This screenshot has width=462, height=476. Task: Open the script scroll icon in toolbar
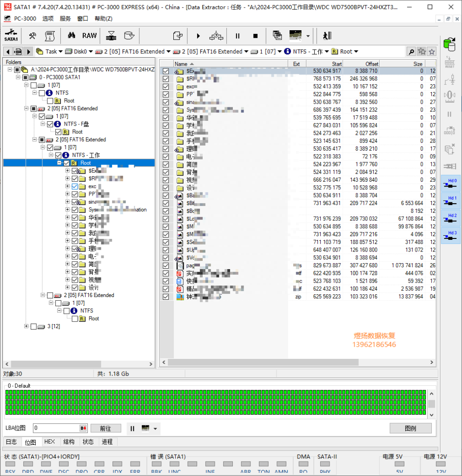50,36
